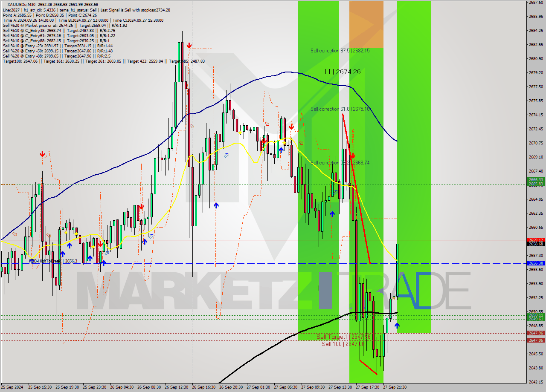Click the 2643.80 price axis label
The height and width of the screenshot is (392, 546).
pyautogui.click(x=536, y=368)
